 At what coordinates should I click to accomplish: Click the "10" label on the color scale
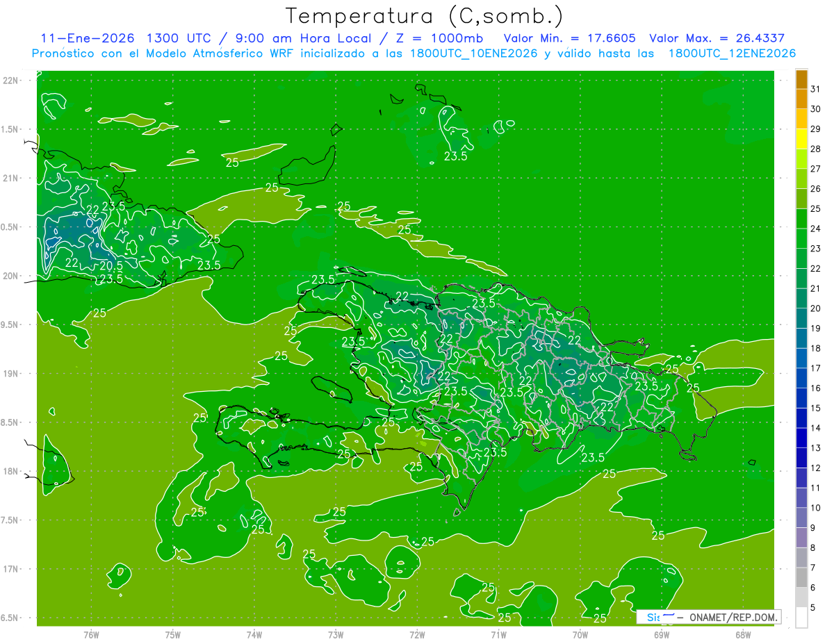click(815, 508)
